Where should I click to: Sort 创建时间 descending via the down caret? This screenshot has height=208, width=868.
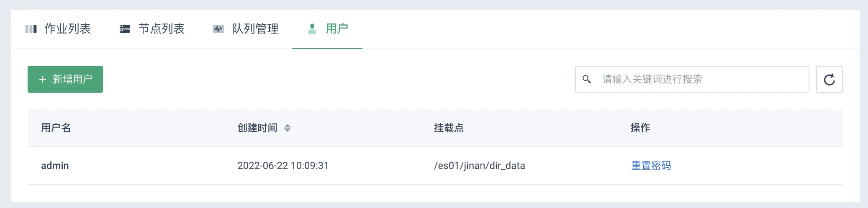pyautogui.click(x=287, y=130)
